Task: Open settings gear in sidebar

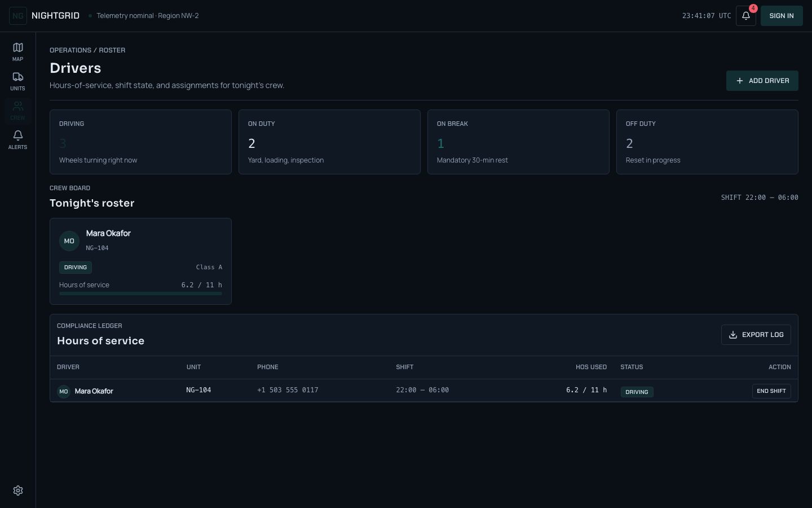Action: (x=18, y=491)
